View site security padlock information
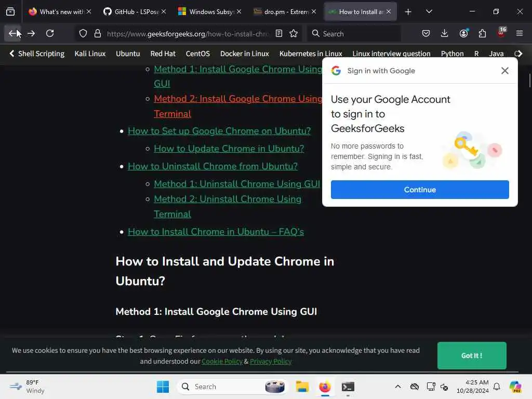532x399 pixels. 98,34
